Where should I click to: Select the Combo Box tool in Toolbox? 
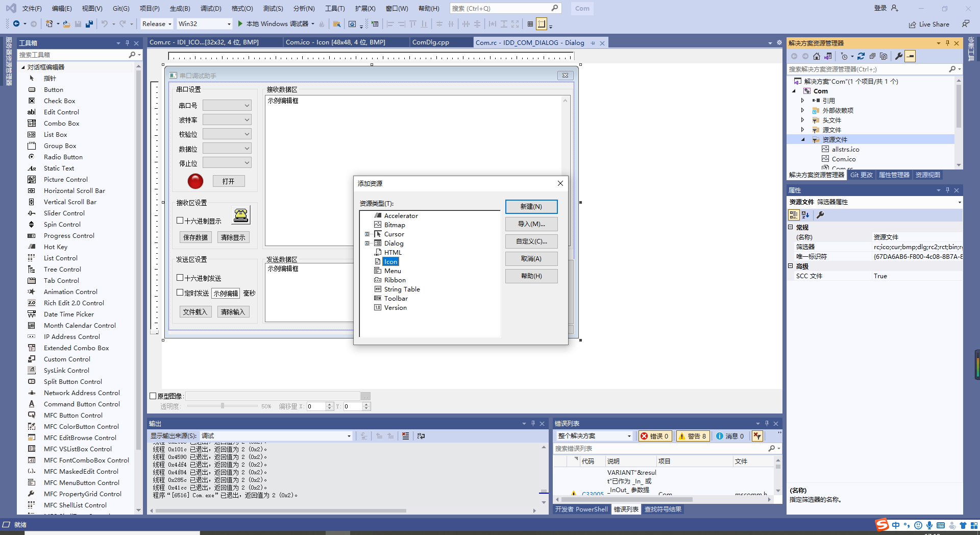61,123
